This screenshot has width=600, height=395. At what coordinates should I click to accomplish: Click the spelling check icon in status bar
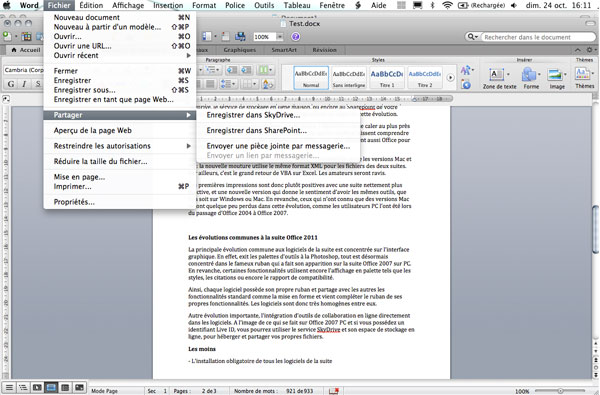click(x=334, y=391)
